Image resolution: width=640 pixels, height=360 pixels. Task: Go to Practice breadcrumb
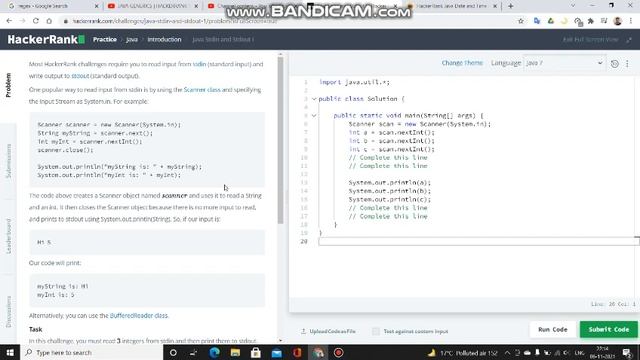[104, 40]
